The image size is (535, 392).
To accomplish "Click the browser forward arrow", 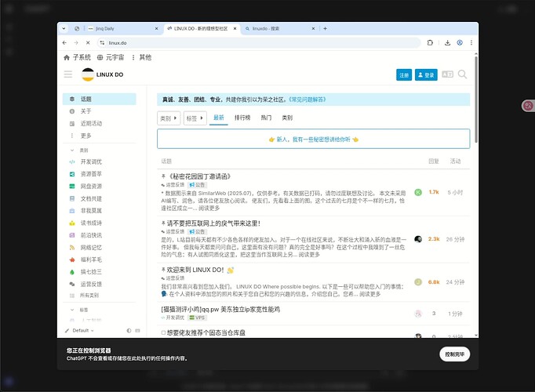I will tap(76, 42).
